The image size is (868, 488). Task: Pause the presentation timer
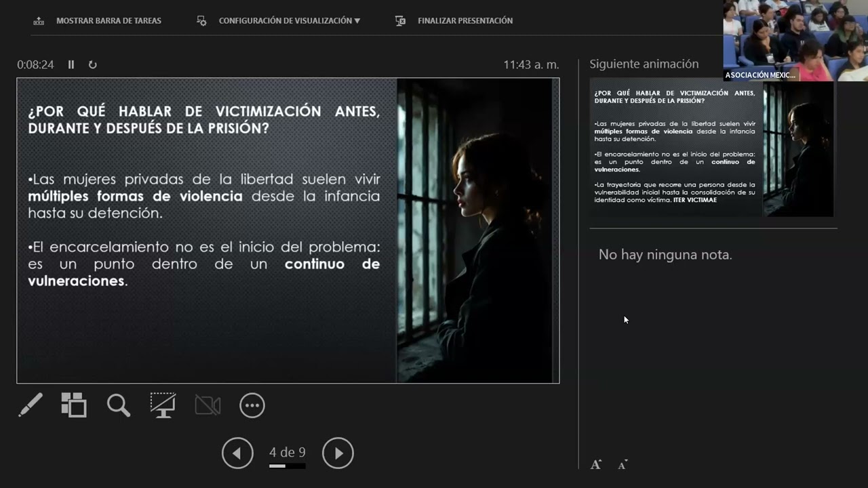point(71,64)
